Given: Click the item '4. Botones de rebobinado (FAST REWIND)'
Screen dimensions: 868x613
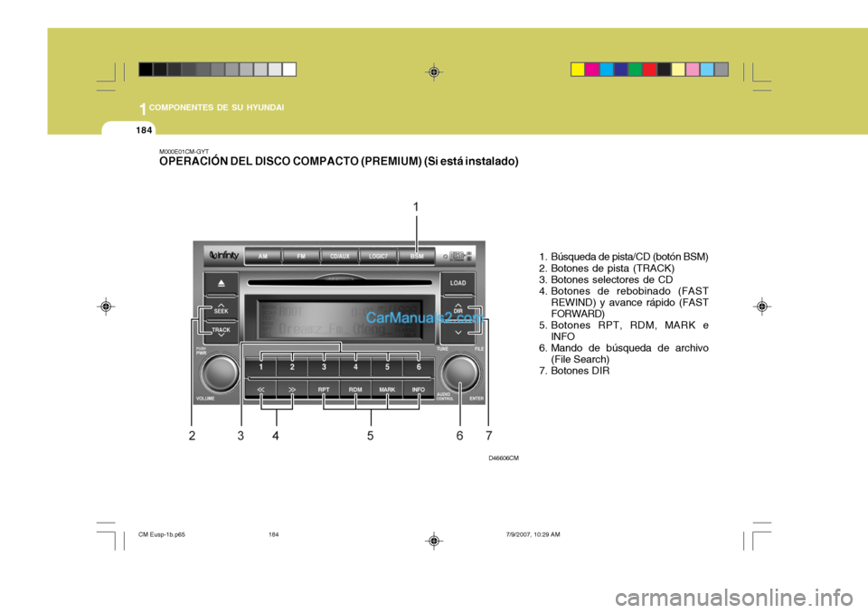Looking at the screenshot, I should [624, 302].
